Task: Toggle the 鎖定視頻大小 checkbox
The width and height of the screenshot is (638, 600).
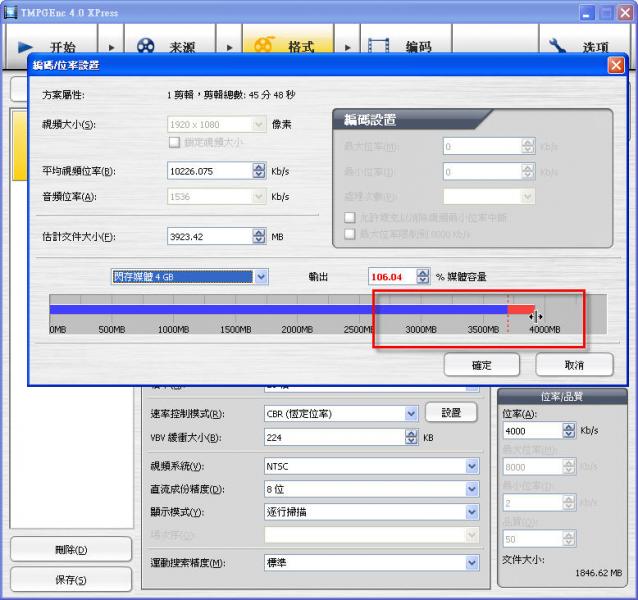Action: (x=175, y=142)
